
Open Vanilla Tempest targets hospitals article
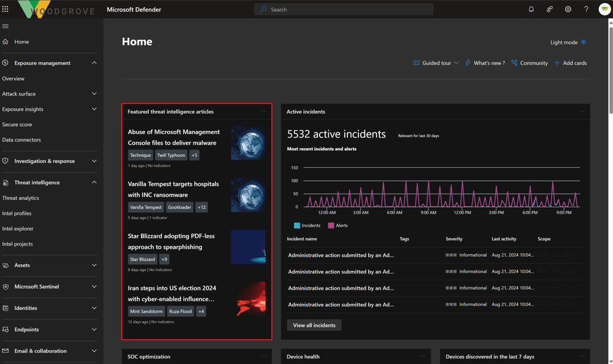point(173,189)
